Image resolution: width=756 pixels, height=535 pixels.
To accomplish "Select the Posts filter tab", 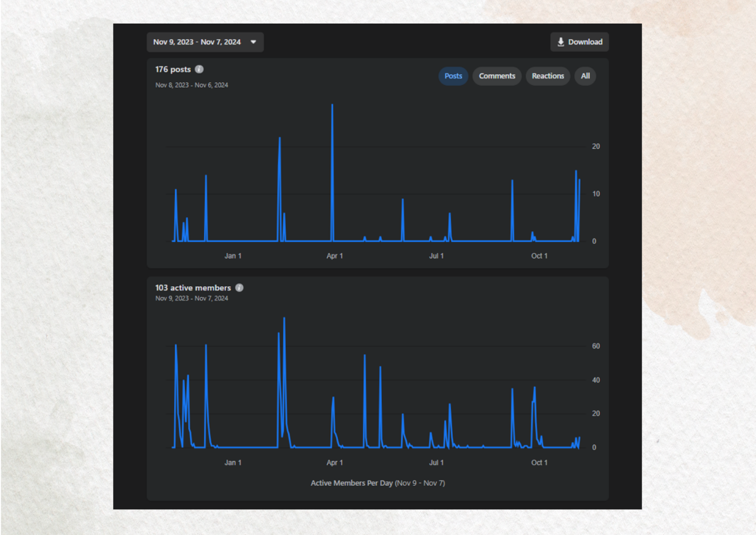I will pyautogui.click(x=453, y=76).
